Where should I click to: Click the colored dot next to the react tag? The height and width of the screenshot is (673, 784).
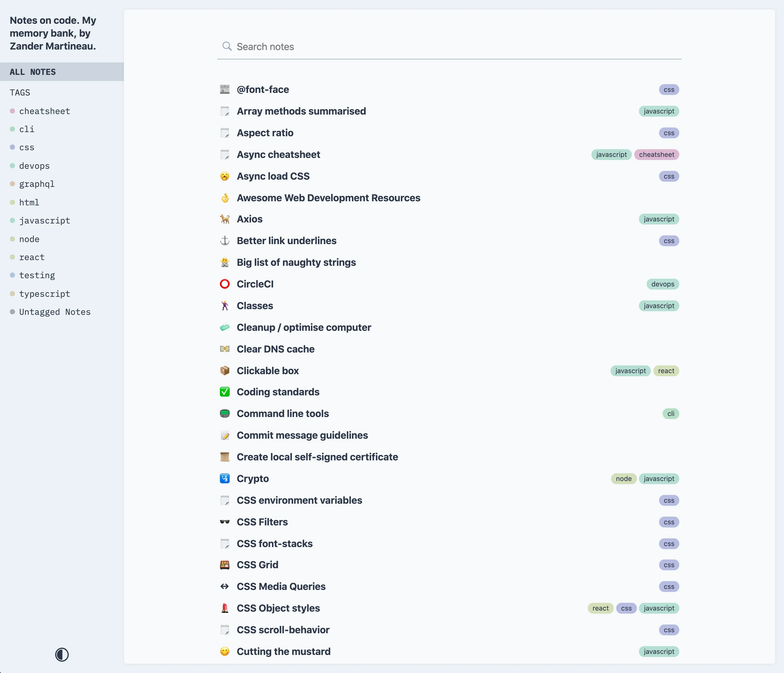coord(12,257)
